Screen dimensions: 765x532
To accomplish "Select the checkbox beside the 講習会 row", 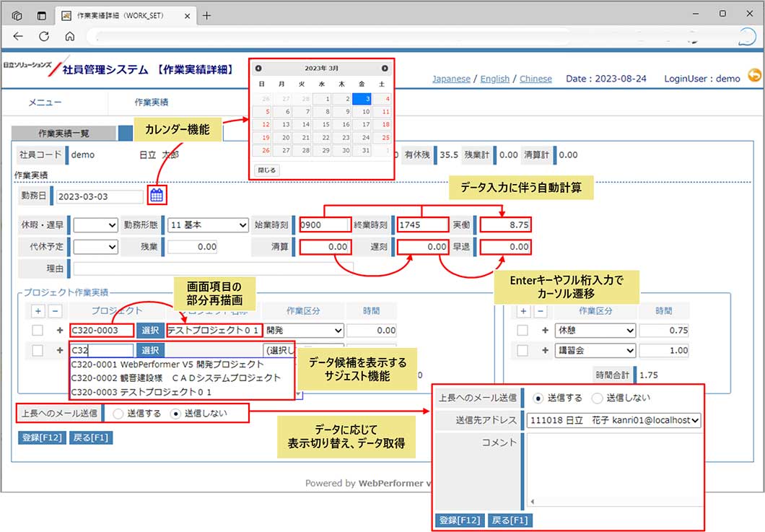I will coord(523,350).
